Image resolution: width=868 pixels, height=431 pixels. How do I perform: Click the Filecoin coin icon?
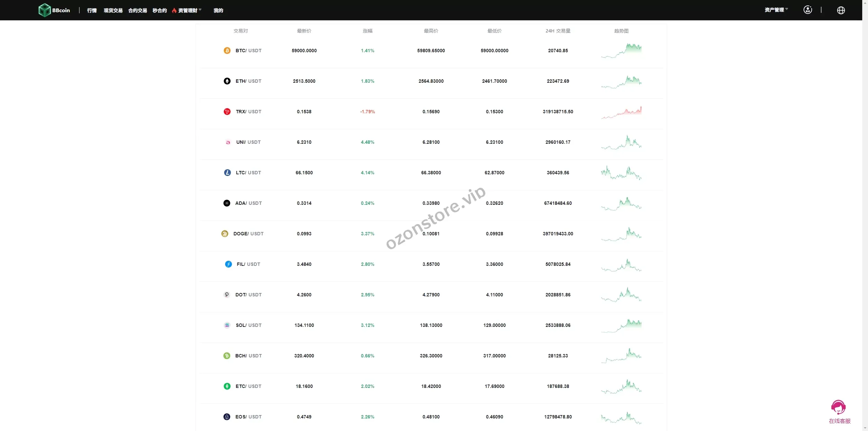(228, 264)
